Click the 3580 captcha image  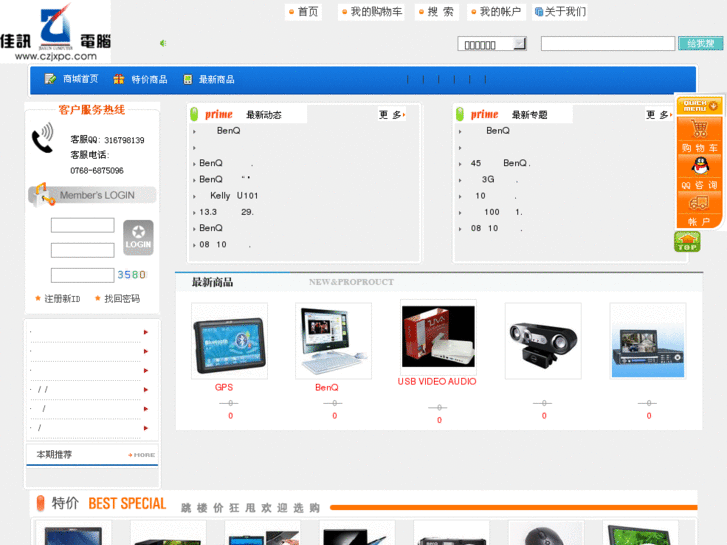click(132, 275)
